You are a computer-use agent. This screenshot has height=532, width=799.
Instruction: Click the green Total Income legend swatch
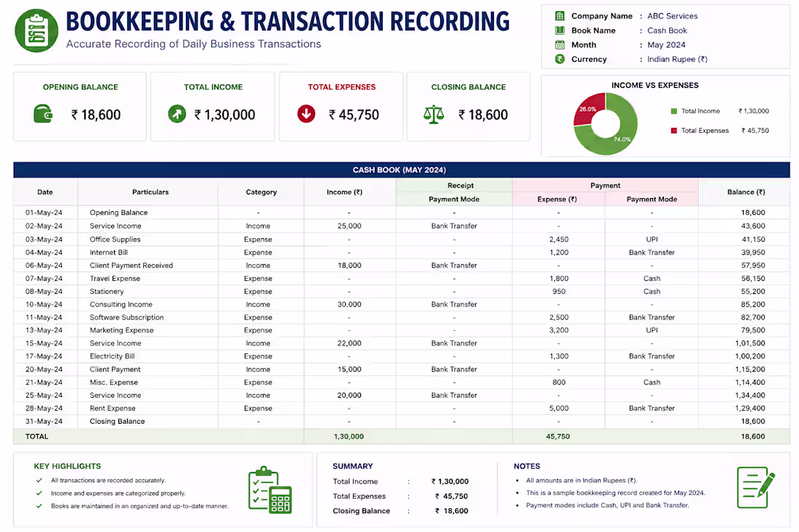point(673,111)
